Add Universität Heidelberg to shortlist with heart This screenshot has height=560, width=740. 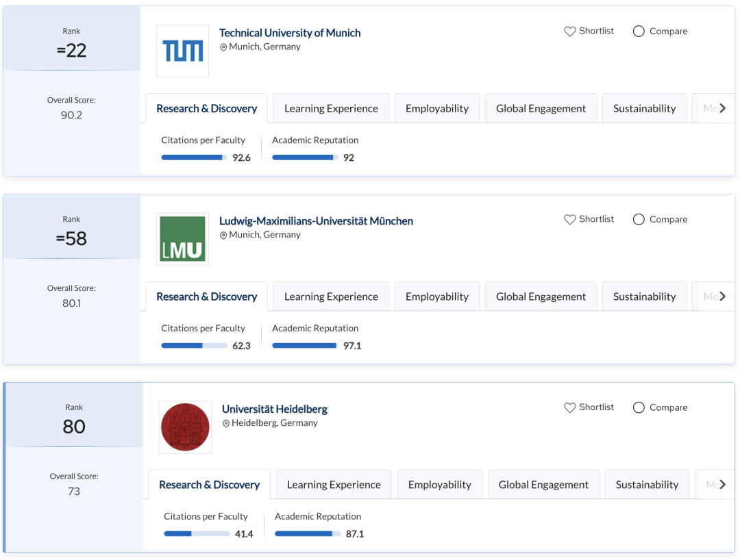(x=569, y=408)
